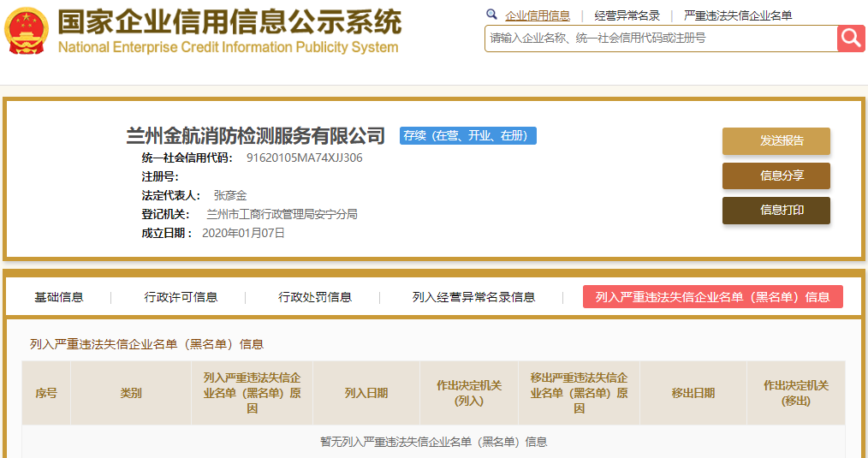Switch to the 行政处罚信息 tab
The image size is (868, 458).
(x=315, y=297)
